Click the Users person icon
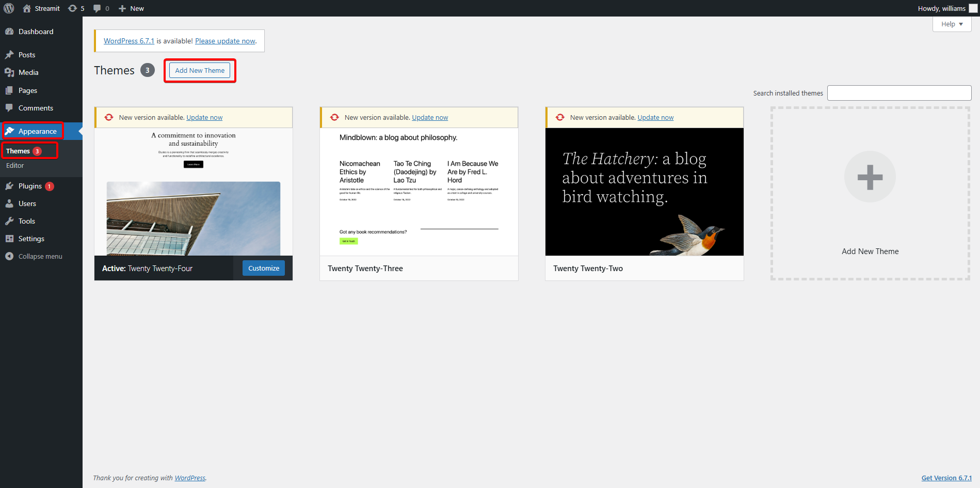The height and width of the screenshot is (488, 980). point(9,203)
